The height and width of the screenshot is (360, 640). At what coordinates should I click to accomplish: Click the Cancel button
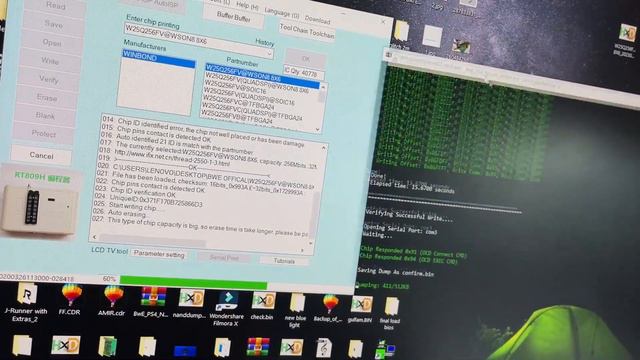point(41,155)
